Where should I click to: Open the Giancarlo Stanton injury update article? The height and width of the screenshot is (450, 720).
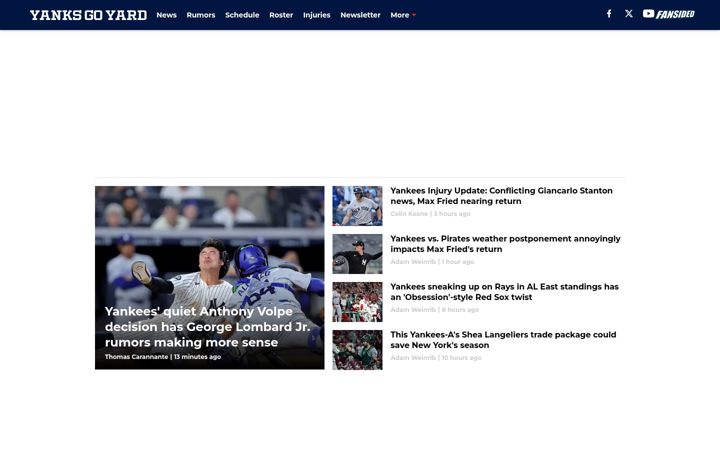[501, 196]
